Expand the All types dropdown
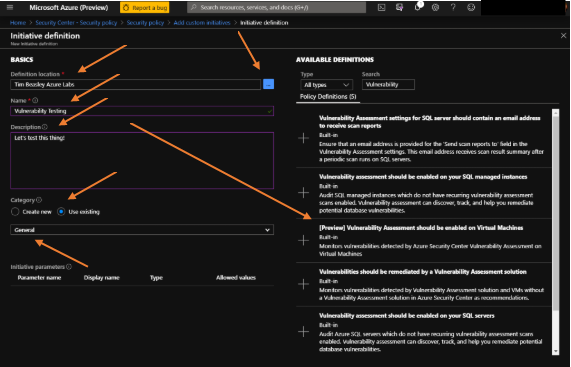The width and height of the screenshot is (571, 367). pyautogui.click(x=327, y=84)
